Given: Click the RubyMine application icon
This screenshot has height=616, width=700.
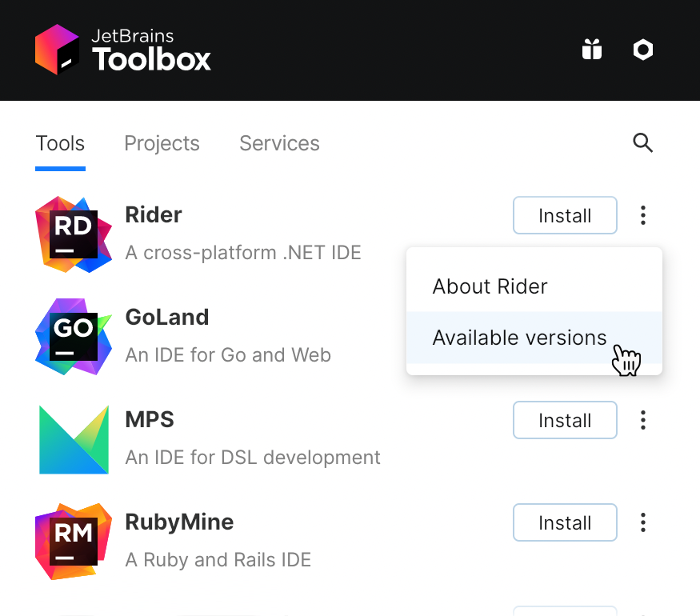Looking at the screenshot, I should coord(73,541).
